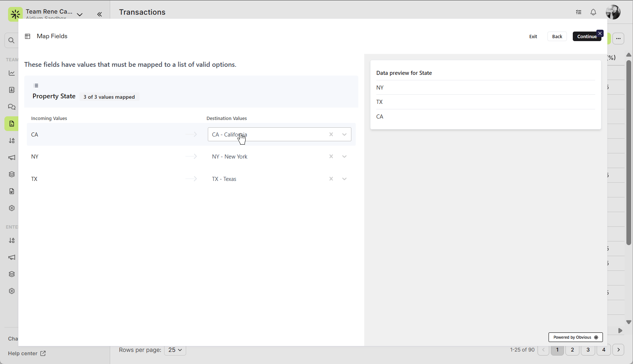
Task: Open the chat messages sidebar icon
Action: [12, 107]
